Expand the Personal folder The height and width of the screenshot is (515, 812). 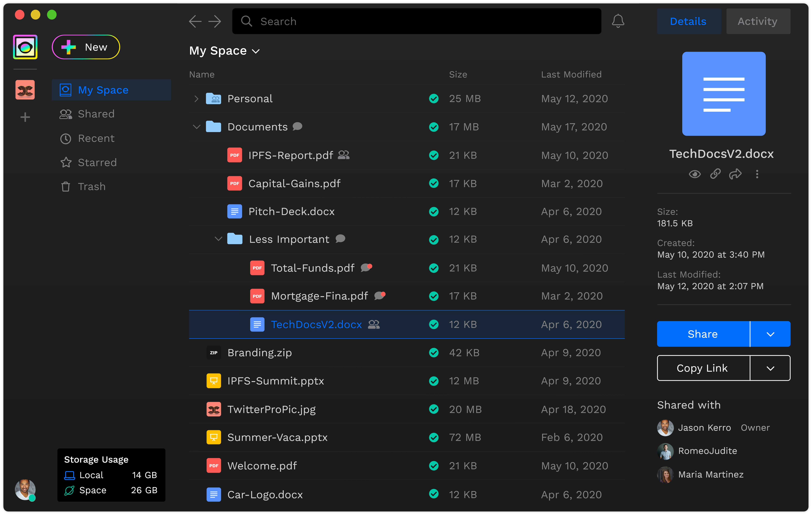tap(197, 98)
